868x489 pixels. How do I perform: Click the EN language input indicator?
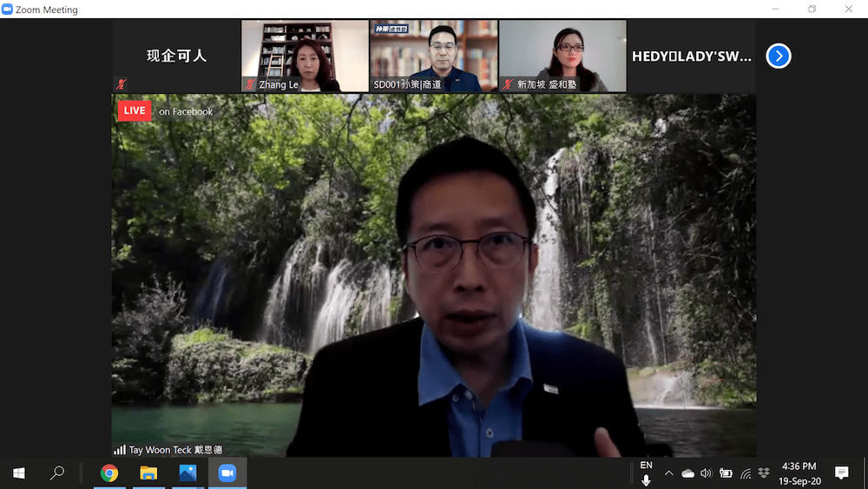646,466
